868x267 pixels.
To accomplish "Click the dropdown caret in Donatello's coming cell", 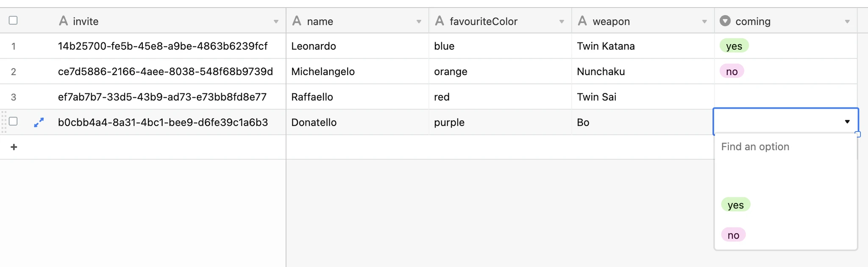I will (847, 122).
